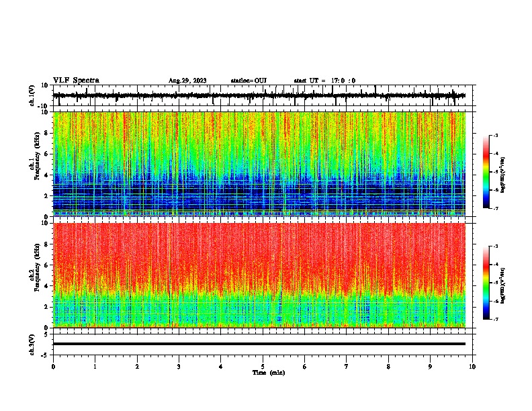Click the "-5" tick on ch.3(V) axis
The height and width of the screenshot is (411, 532).
45,355
